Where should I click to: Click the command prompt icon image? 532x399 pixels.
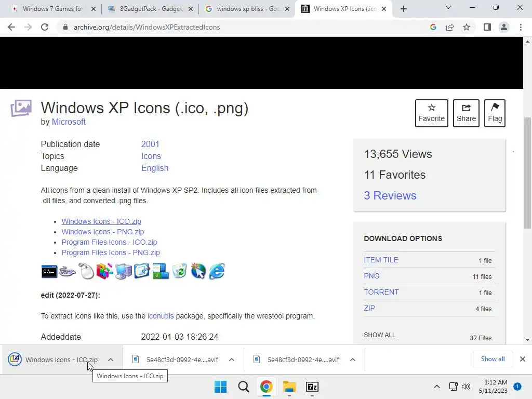pyautogui.click(x=49, y=271)
